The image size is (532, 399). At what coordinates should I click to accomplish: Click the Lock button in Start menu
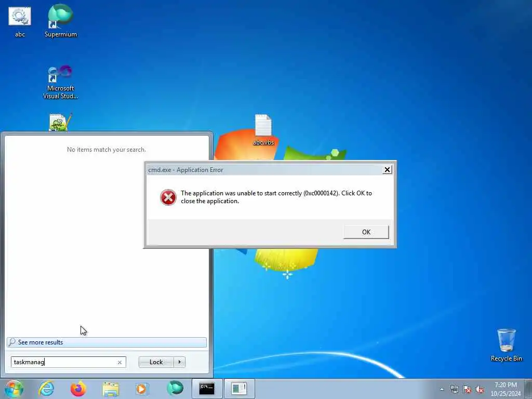point(156,362)
